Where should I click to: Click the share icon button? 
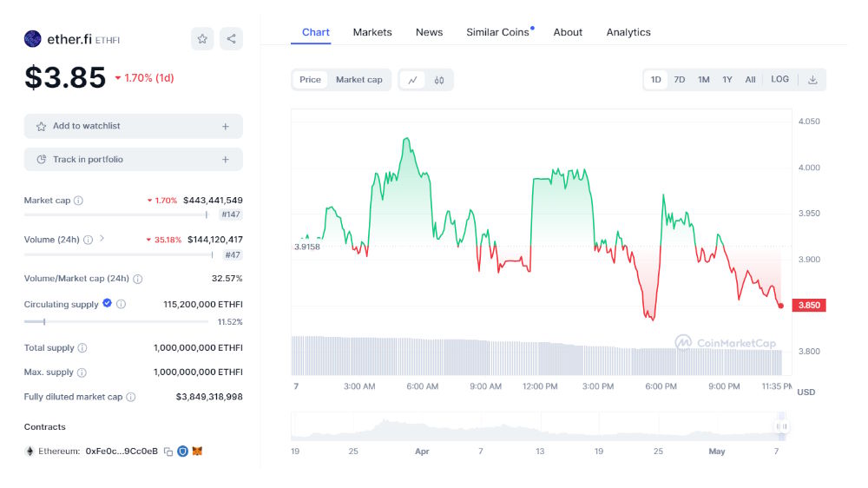(x=231, y=39)
